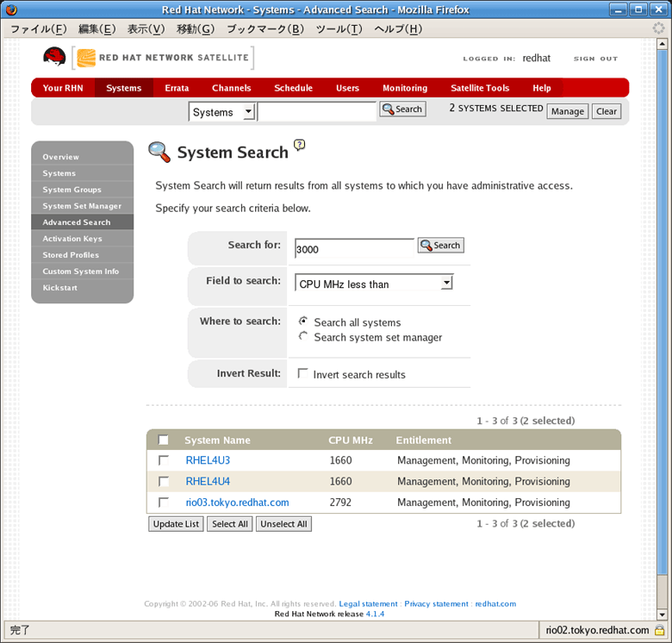
Task: Open the Systems dropdown in top search bar
Action: click(x=221, y=112)
